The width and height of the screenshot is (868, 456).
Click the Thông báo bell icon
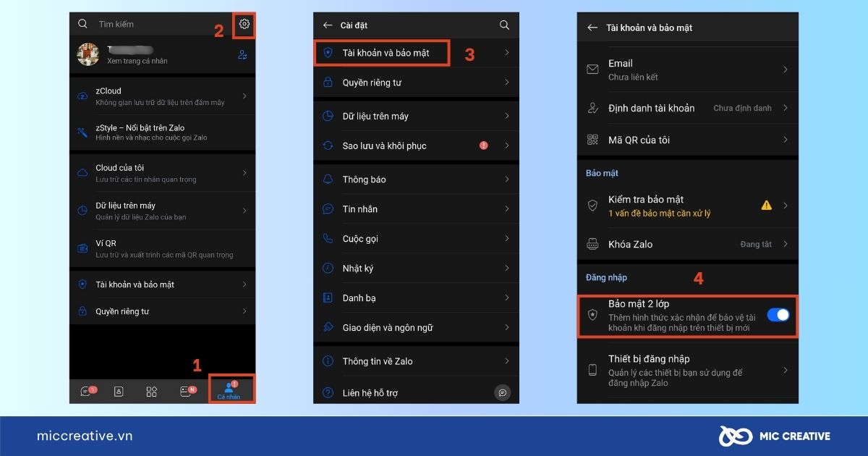(328, 180)
